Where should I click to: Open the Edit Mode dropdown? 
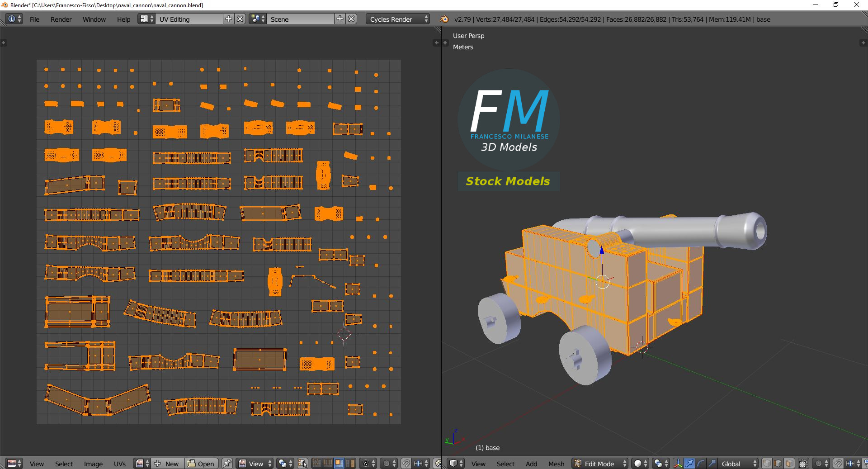coord(600,464)
